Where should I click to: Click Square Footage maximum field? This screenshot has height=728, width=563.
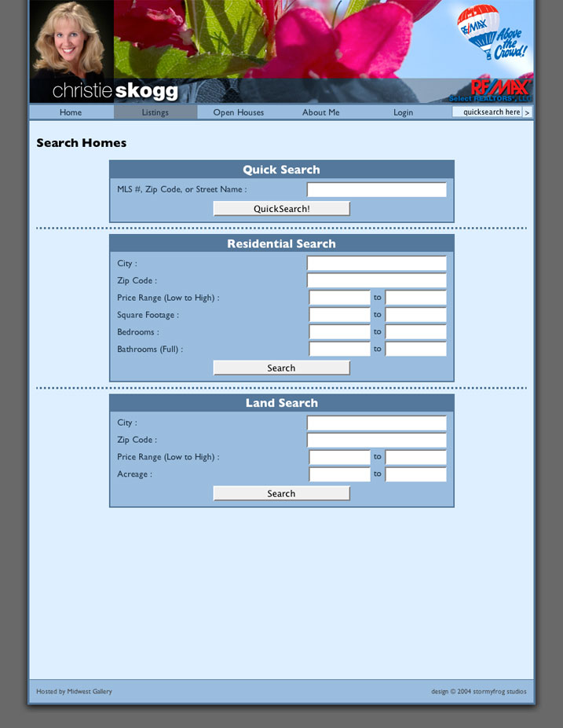point(416,315)
